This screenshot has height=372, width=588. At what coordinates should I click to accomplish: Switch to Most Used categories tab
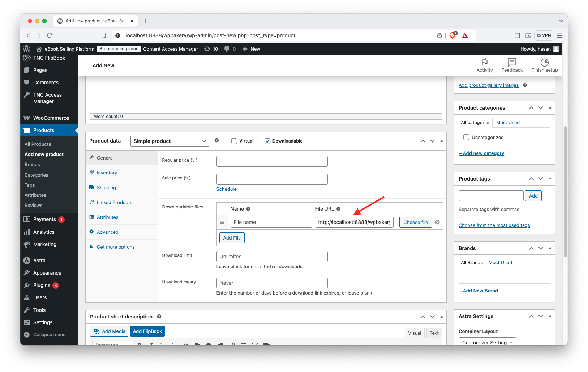click(x=508, y=122)
